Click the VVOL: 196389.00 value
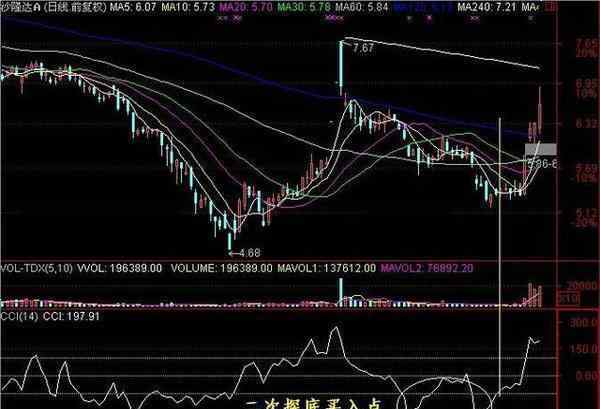 click(120, 268)
